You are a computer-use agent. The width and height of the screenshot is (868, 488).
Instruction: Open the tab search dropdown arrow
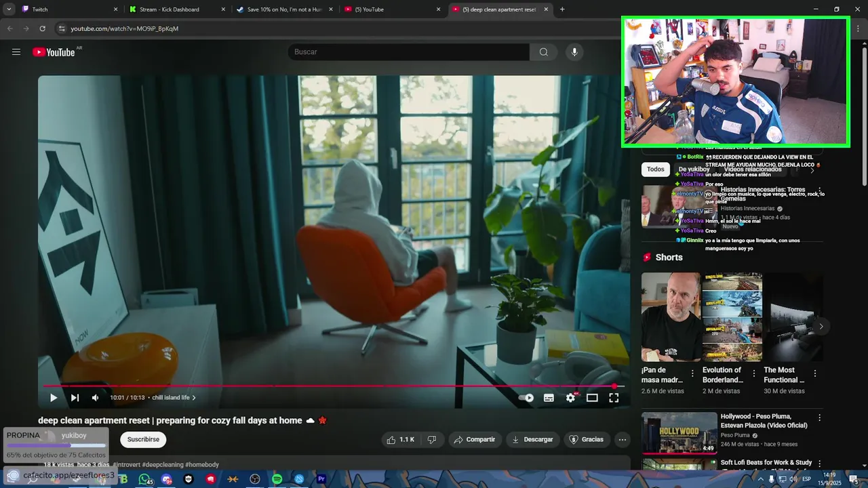(9, 9)
